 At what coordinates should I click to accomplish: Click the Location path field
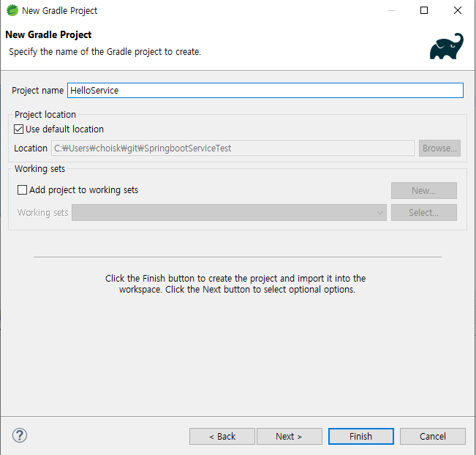(x=233, y=148)
